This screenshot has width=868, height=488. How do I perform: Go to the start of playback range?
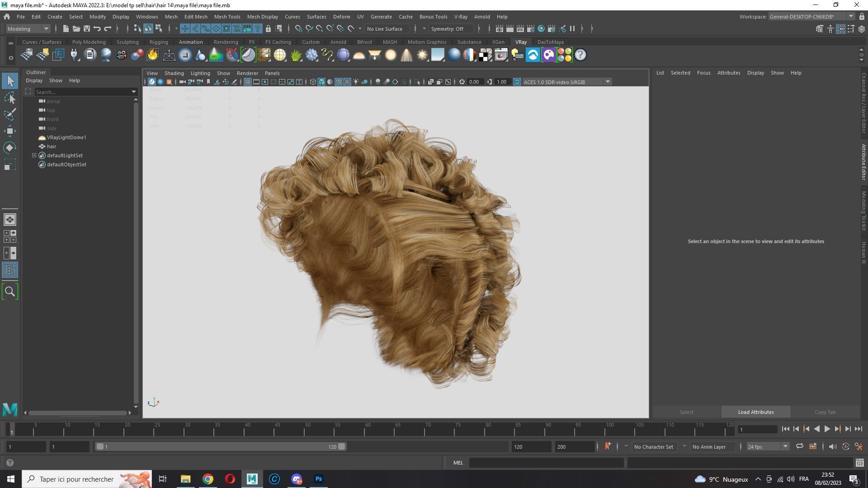click(x=785, y=429)
